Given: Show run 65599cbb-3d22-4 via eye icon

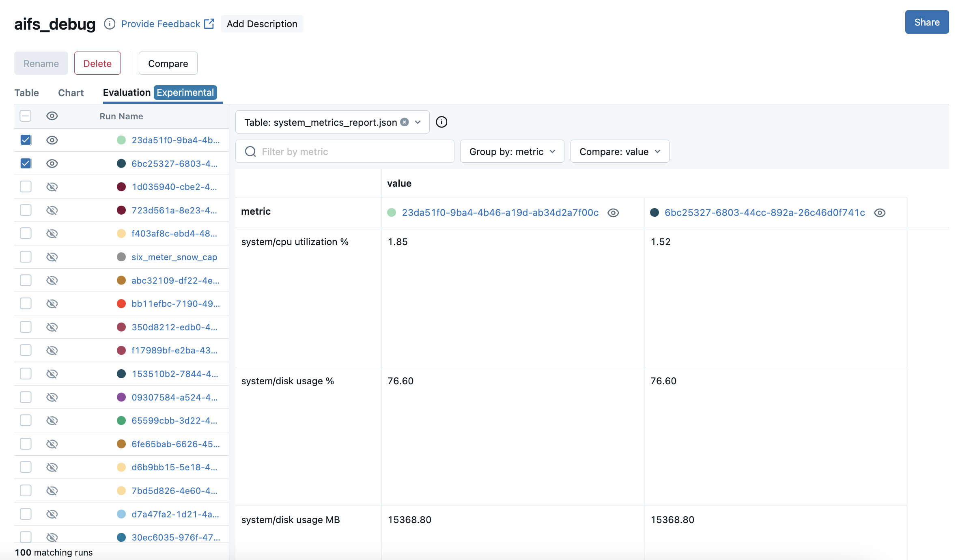Looking at the screenshot, I should pos(52,421).
